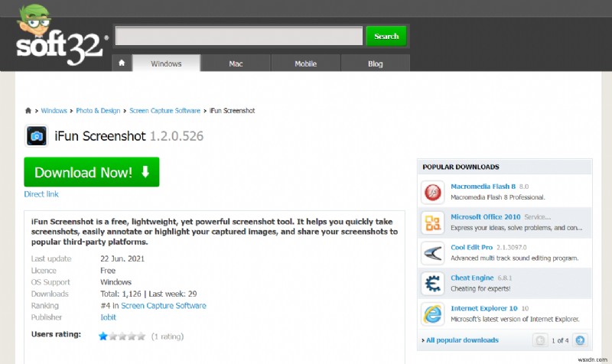Click the 'POPULAR DOWNLOADS' heading

coord(461,167)
